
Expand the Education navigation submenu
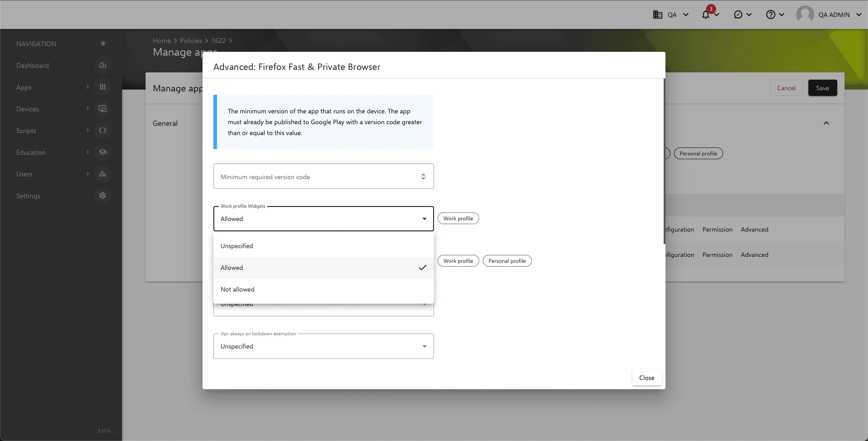(x=88, y=152)
